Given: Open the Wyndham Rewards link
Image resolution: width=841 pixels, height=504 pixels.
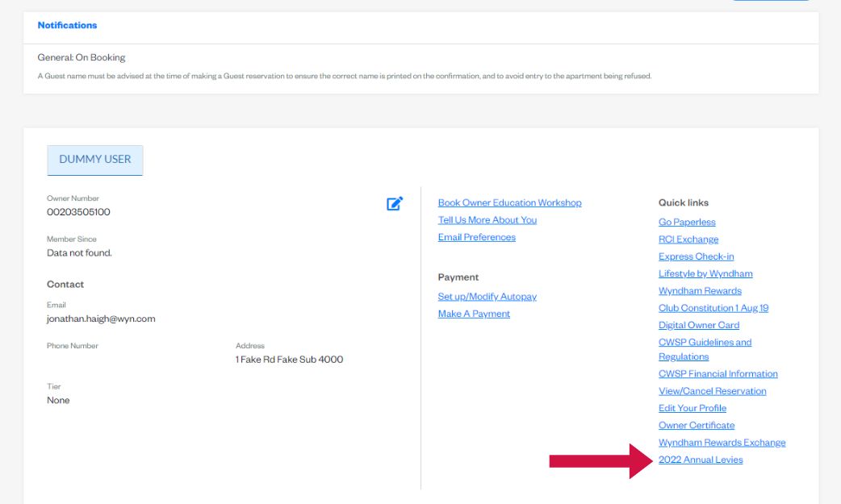Looking at the screenshot, I should point(700,291).
